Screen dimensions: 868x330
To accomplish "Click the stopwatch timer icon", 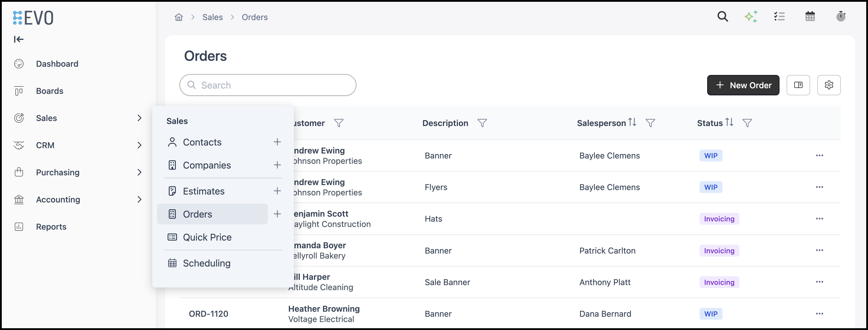I will coord(841,16).
